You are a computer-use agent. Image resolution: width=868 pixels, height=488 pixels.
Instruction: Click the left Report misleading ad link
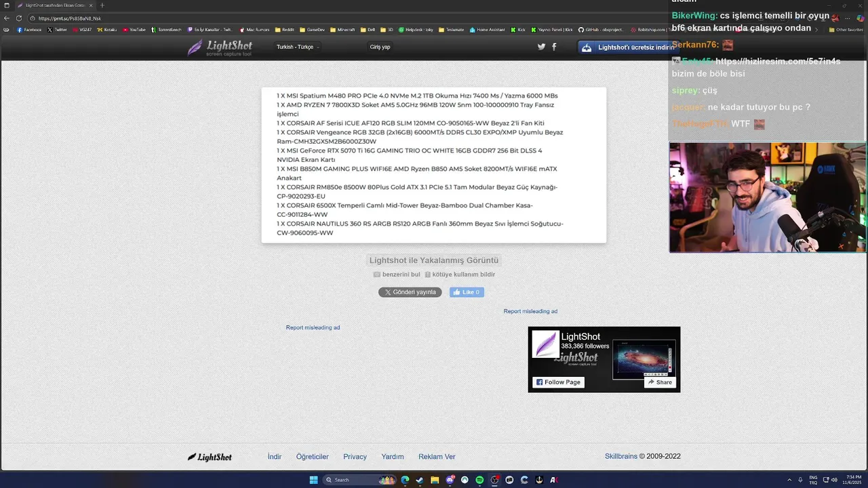coord(313,327)
